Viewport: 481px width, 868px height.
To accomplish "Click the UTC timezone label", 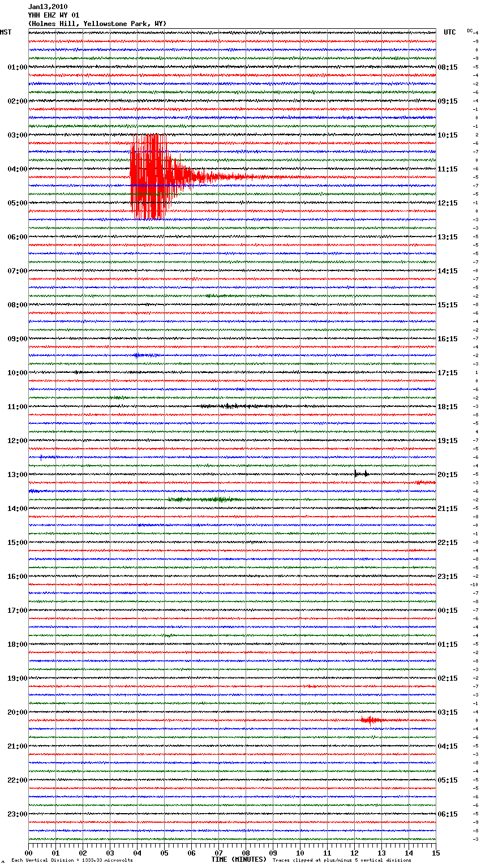I will [450, 32].
